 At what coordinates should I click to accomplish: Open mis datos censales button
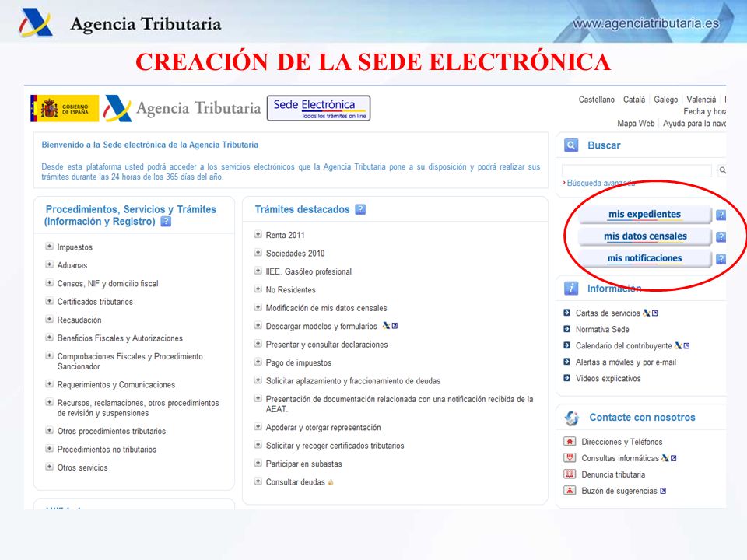click(644, 236)
